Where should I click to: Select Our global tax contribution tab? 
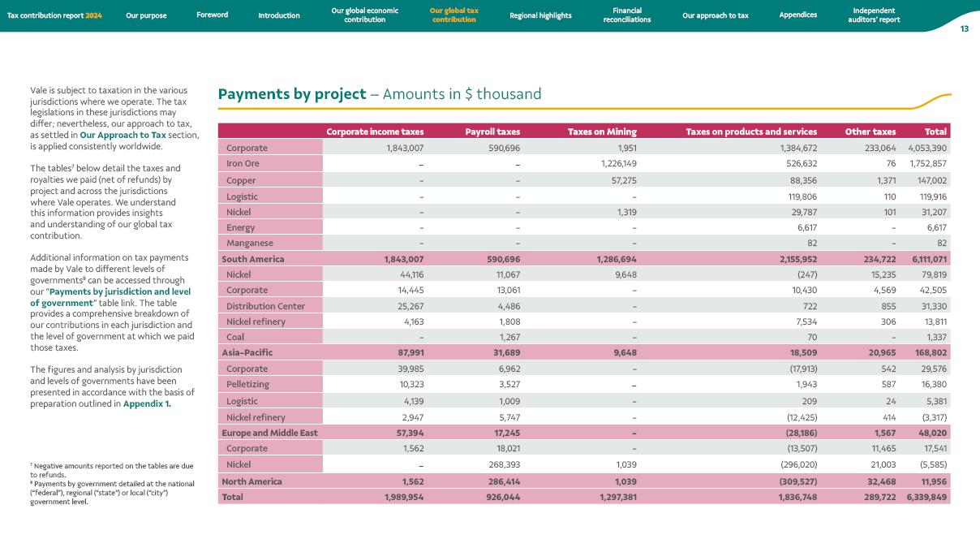[x=453, y=15]
